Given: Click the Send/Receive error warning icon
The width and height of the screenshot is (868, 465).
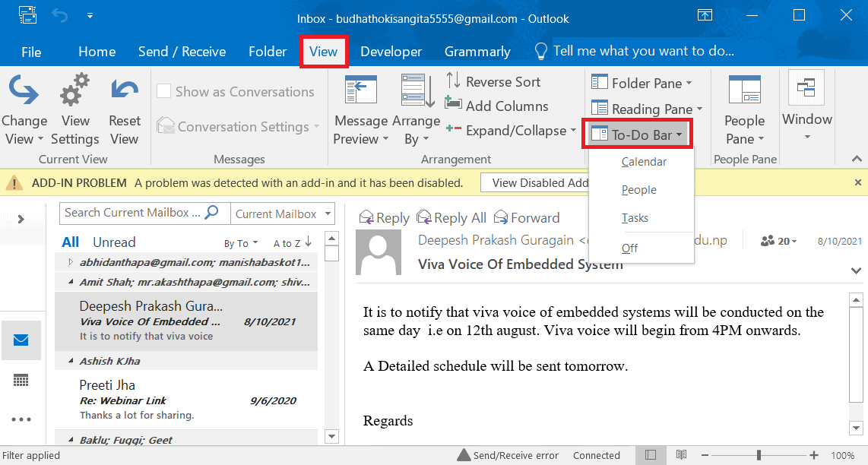Looking at the screenshot, I should pyautogui.click(x=464, y=455).
